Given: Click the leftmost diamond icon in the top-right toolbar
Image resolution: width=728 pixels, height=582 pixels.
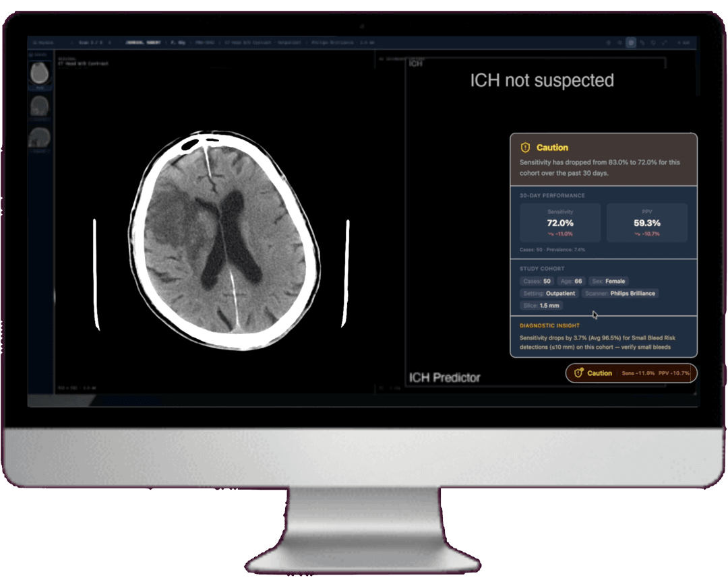Looking at the screenshot, I should coord(609,42).
